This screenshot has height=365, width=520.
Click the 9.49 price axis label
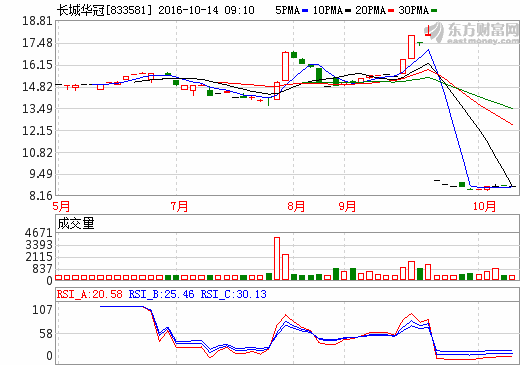[41, 174]
